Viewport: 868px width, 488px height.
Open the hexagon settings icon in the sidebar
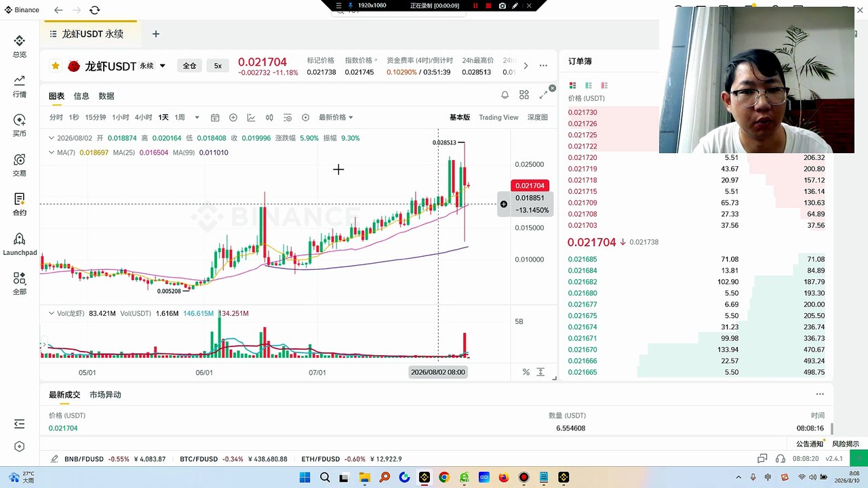(19, 447)
